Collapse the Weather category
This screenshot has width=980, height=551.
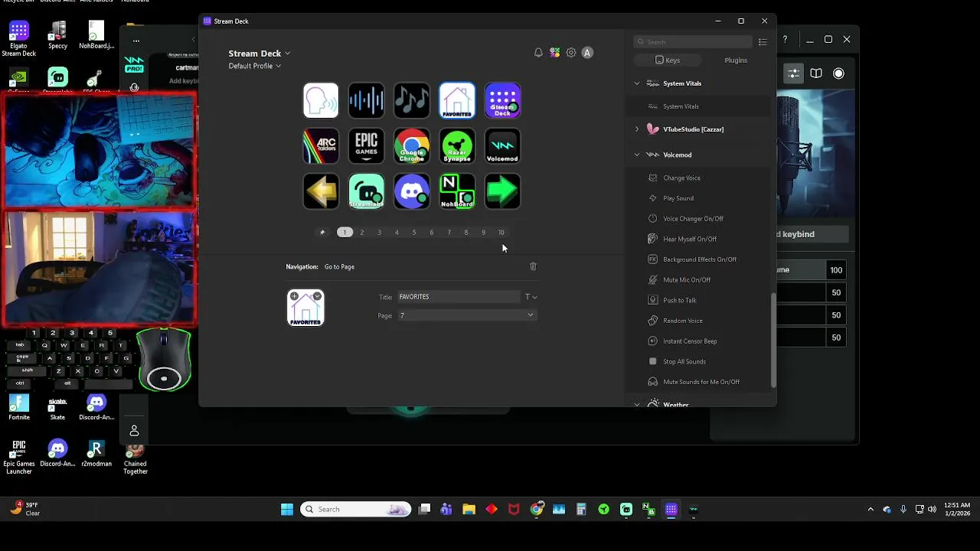(x=637, y=404)
